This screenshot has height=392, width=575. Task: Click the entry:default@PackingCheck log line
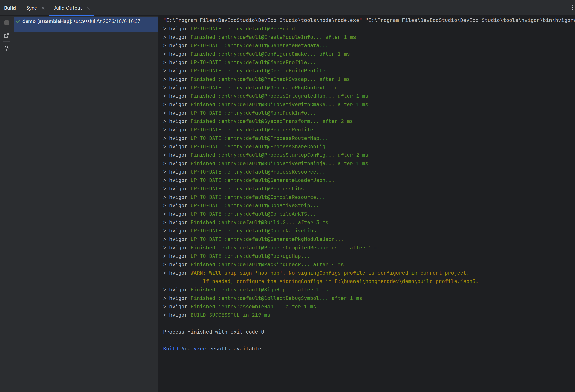point(253,264)
